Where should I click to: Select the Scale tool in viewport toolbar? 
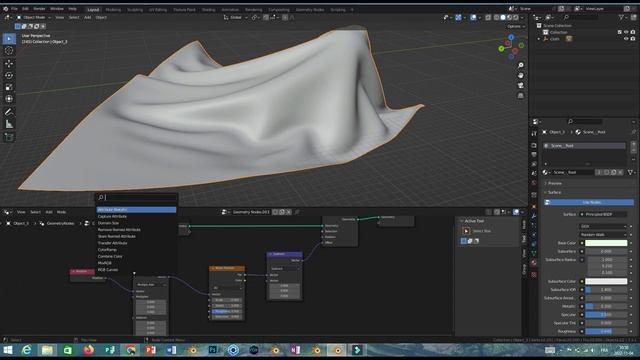tap(9, 87)
